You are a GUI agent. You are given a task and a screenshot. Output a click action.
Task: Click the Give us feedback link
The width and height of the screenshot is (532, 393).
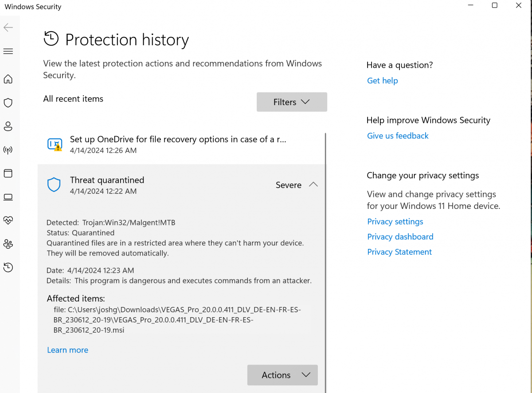pos(398,136)
